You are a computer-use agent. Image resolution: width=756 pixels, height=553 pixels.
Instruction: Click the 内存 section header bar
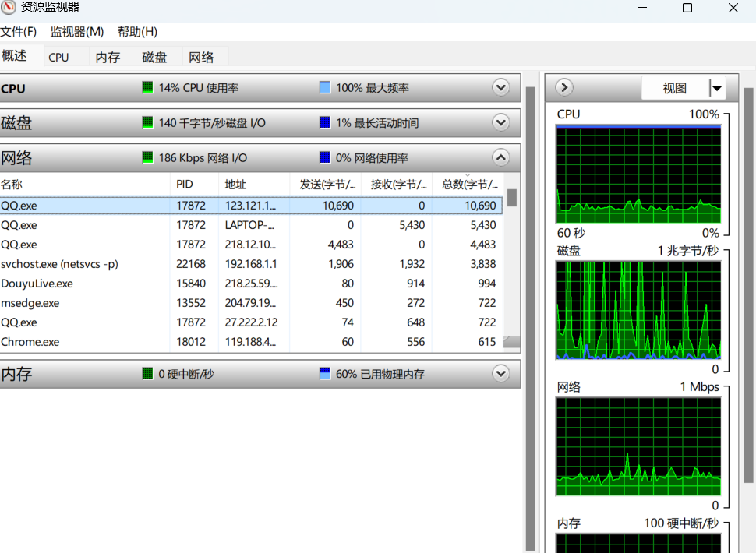pos(260,374)
